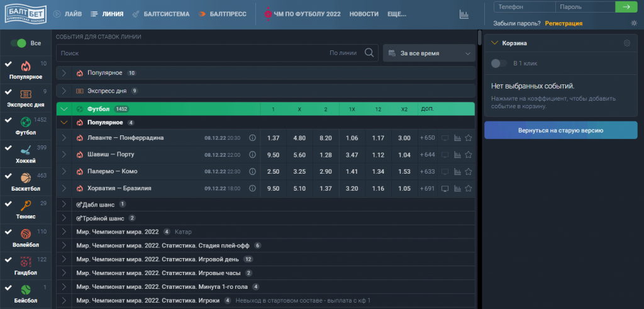The image size is (644, 309).
Task: Open statistics chart icon for Шавиш — Порту
Action: 457,155
